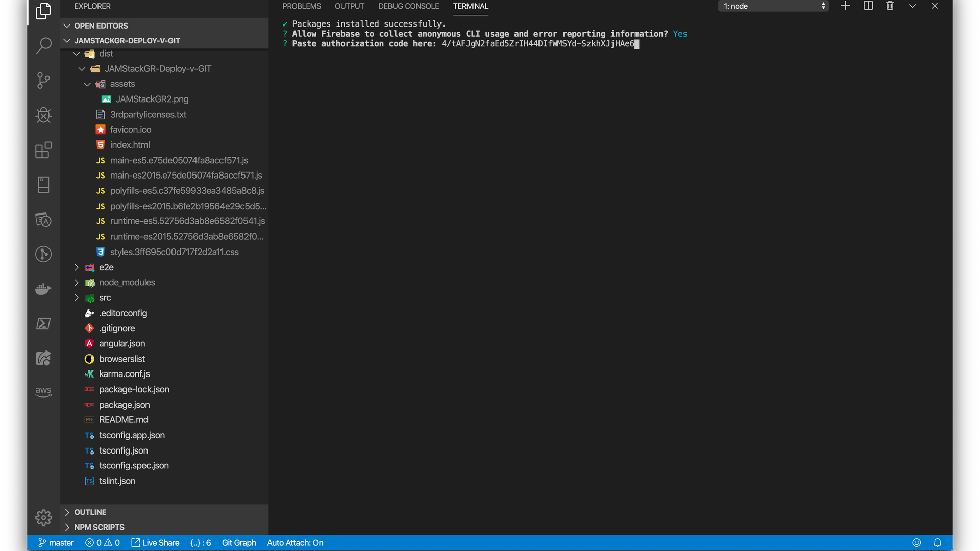Screen dimensions: 980x551
Task: Toggle Auto Attach setting in status bar
Action: [295, 543]
